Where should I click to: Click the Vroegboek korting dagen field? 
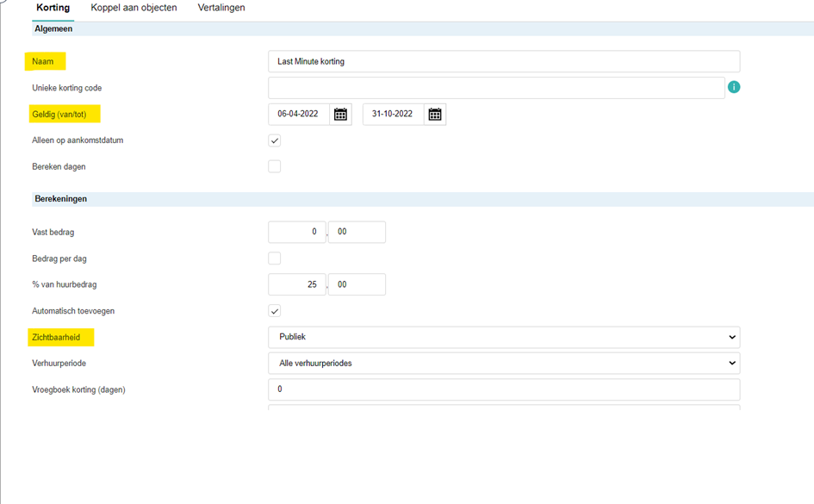click(504, 389)
